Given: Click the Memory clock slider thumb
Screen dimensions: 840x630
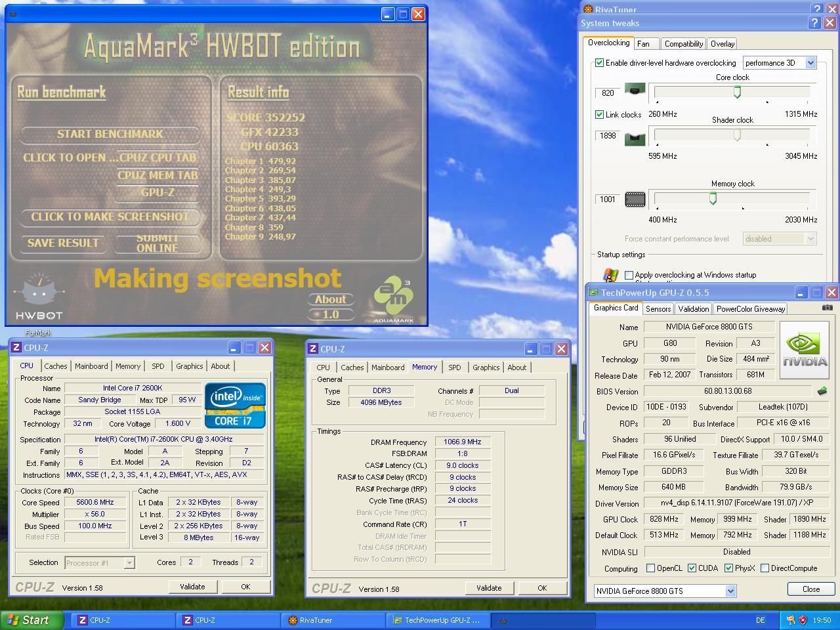Looking at the screenshot, I should pos(713,199).
